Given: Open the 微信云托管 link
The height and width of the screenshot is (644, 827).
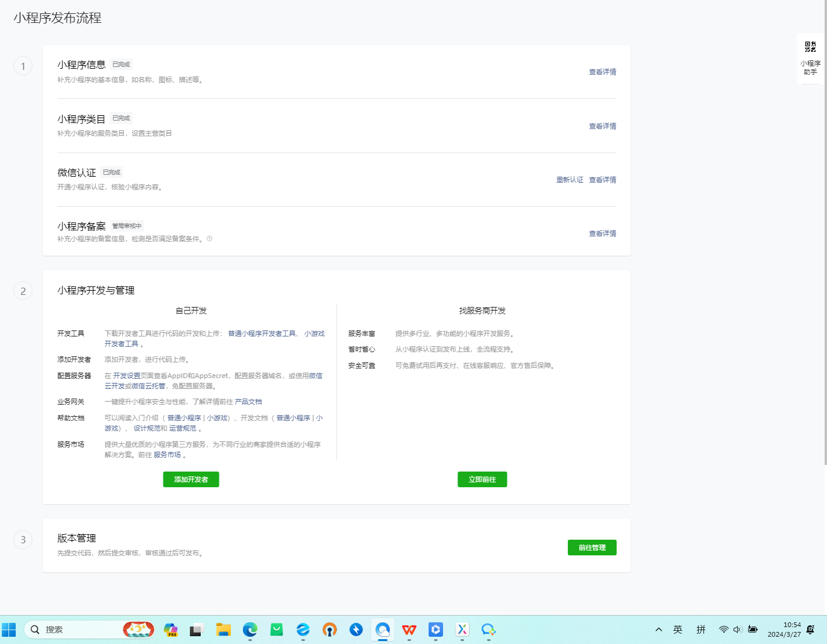Looking at the screenshot, I should [149, 386].
